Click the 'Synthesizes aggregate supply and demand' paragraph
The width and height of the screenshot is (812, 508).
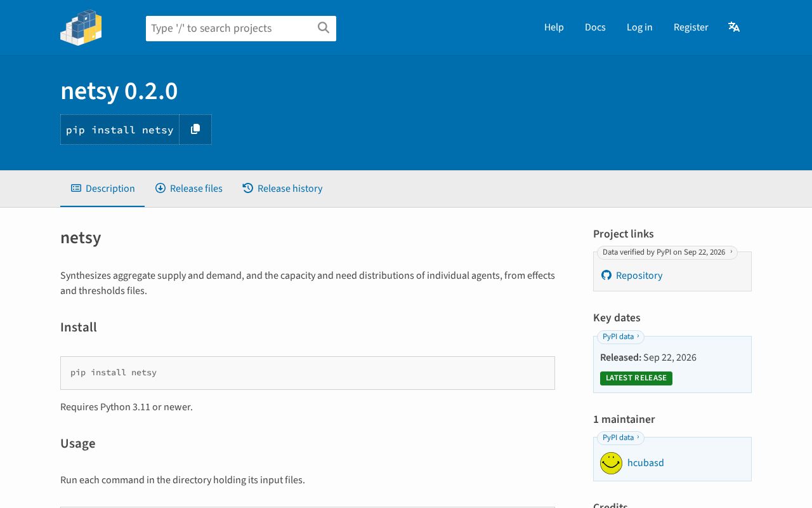point(308,283)
